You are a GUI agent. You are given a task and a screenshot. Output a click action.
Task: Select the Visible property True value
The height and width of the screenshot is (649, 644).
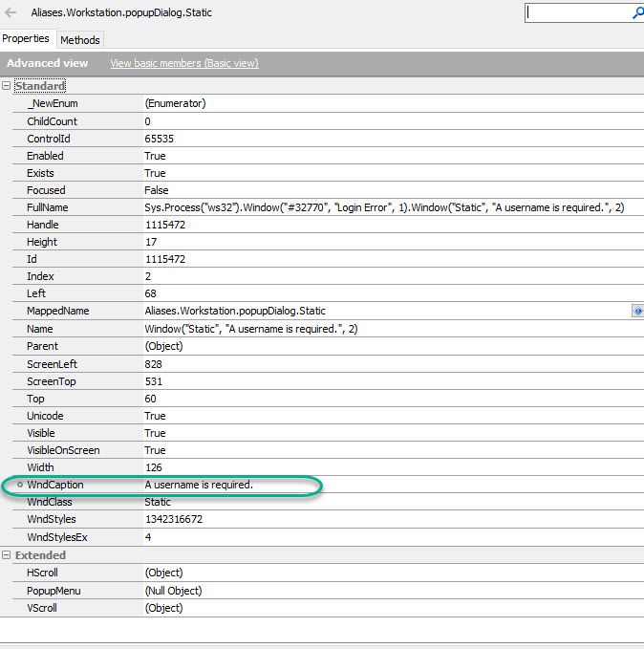pos(155,433)
